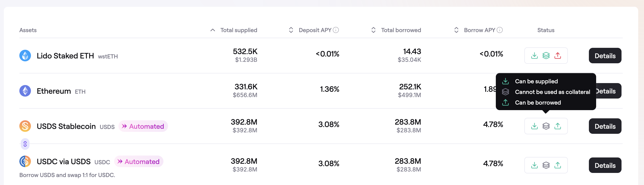The height and width of the screenshot is (185, 644).
Task: Click the Borrow APY info icon
Action: 500,30
